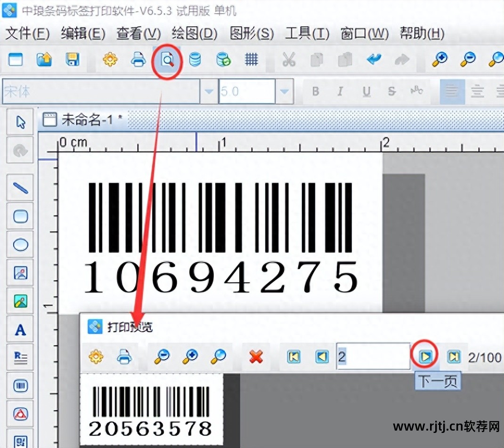The image size is (504, 448).
Task: Open the font family dropdown
Action: coord(208,92)
